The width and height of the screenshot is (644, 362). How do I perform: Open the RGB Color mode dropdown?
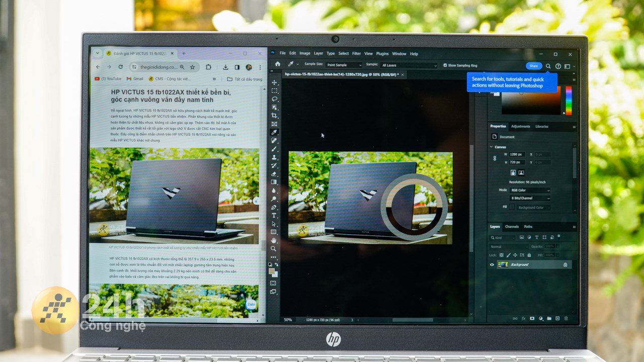click(530, 191)
